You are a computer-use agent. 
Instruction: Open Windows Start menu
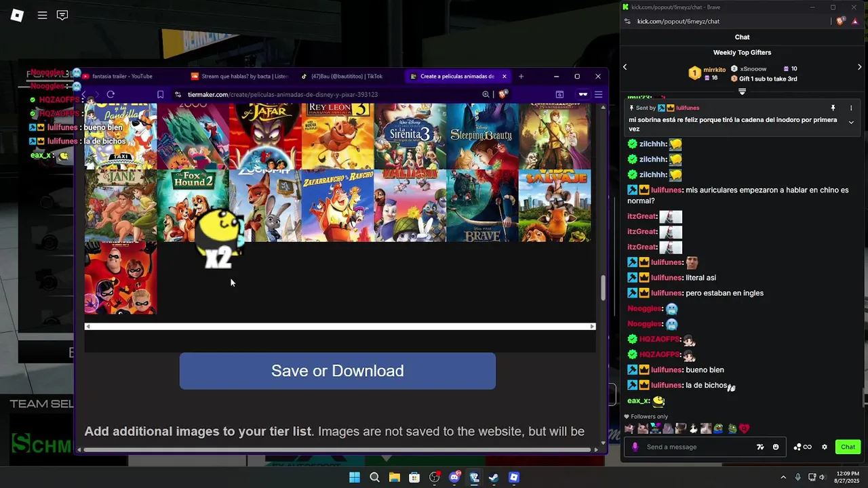[355, 477]
